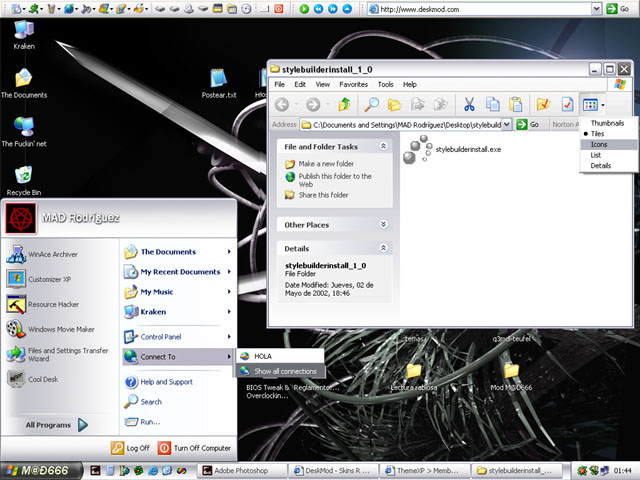
Task: Click Make a new folder link
Action: (x=326, y=164)
